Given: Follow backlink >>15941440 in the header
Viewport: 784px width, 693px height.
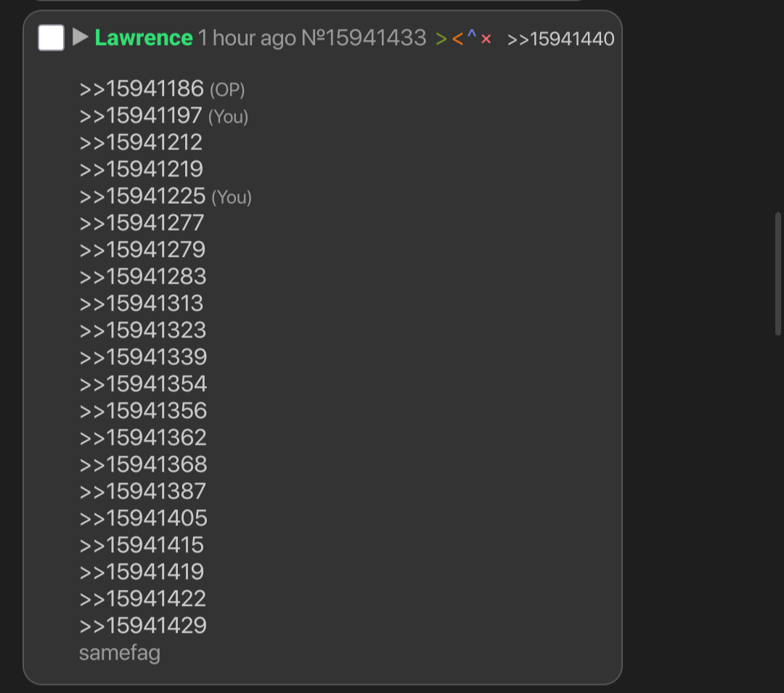Looking at the screenshot, I should (x=560, y=39).
